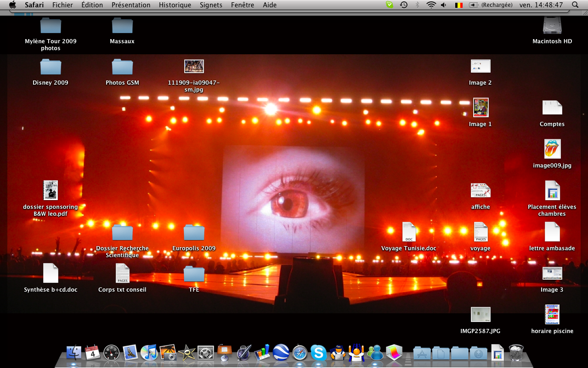Open the Time Machine menu bar icon
The width and height of the screenshot is (588, 368).
(x=404, y=5)
